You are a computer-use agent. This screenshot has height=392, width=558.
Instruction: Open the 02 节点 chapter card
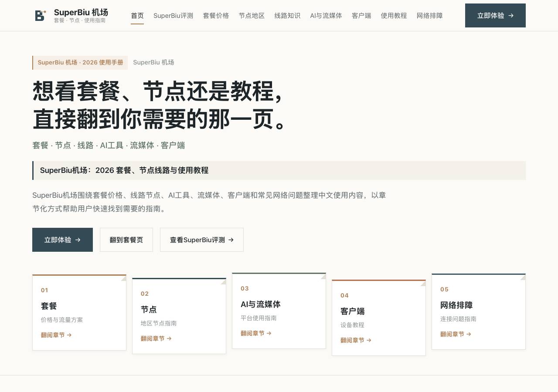click(179, 316)
